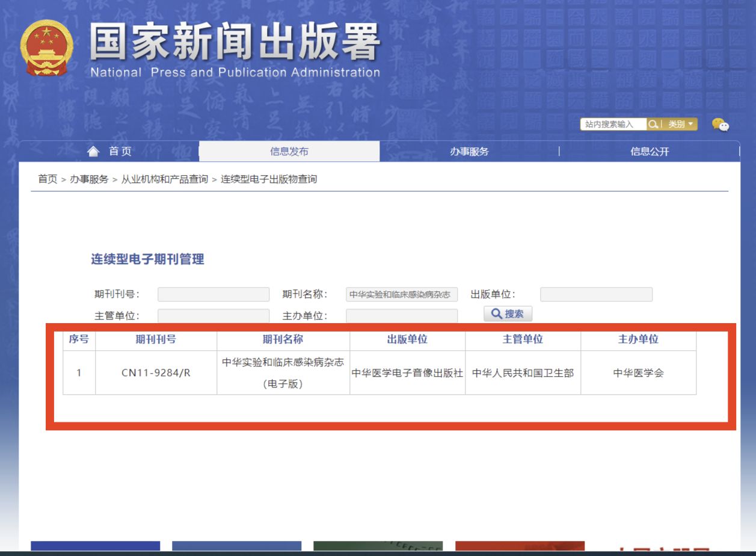The height and width of the screenshot is (556, 756).
Task: Go to the 信息公开 navigation tab
Action: click(x=650, y=152)
